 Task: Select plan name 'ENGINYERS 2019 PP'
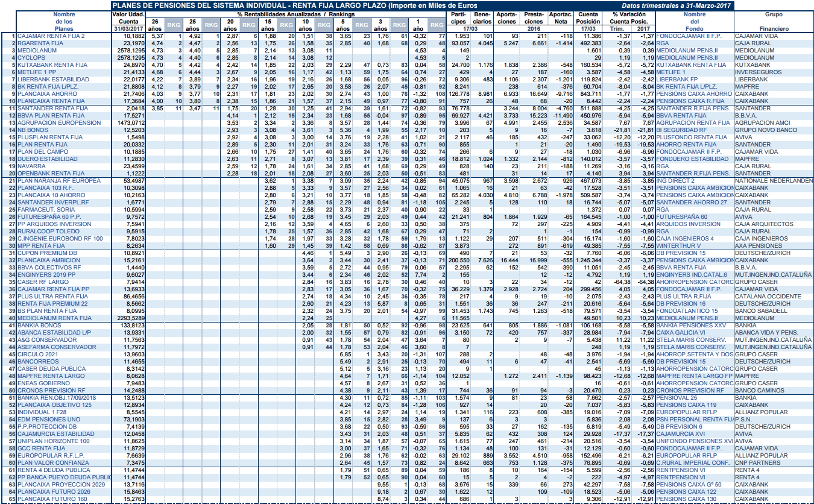click(47, 274)
